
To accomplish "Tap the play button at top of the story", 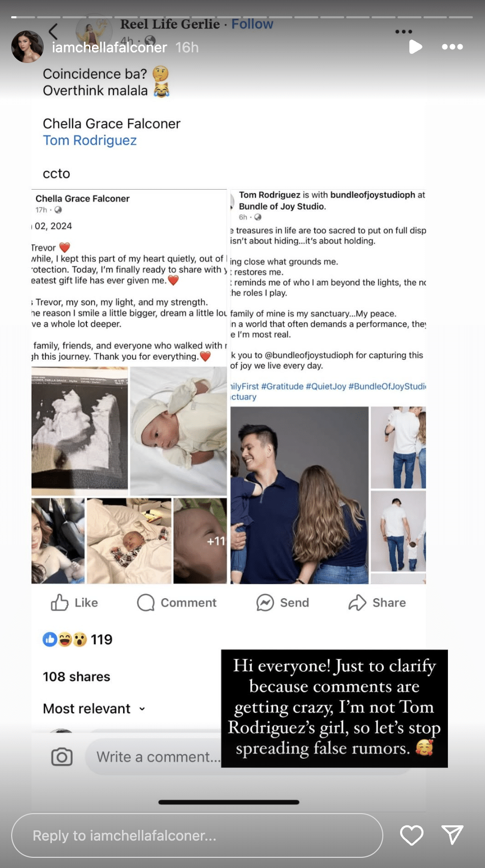I will pos(415,47).
